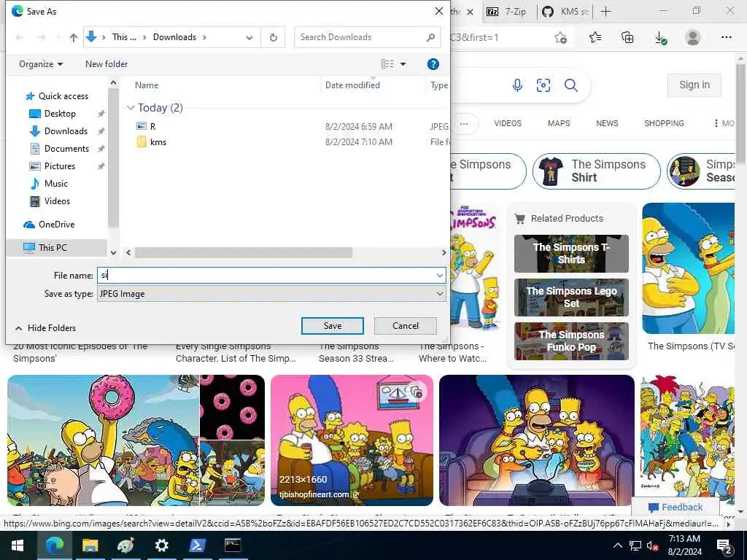
Task: Open Bing voice search microphone
Action: pos(517,85)
